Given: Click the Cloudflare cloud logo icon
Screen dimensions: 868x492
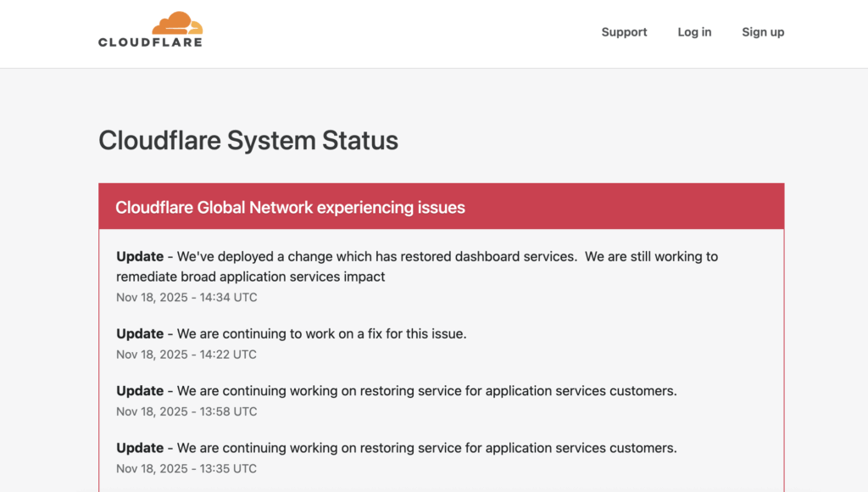Looking at the screenshot, I should pos(178,20).
